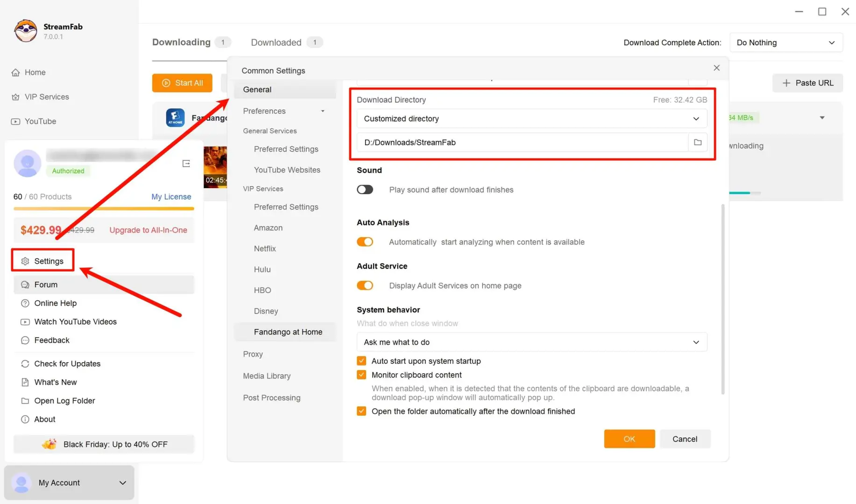Open the Ask me what to do dropdown
The image size is (856, 504).
532,342
